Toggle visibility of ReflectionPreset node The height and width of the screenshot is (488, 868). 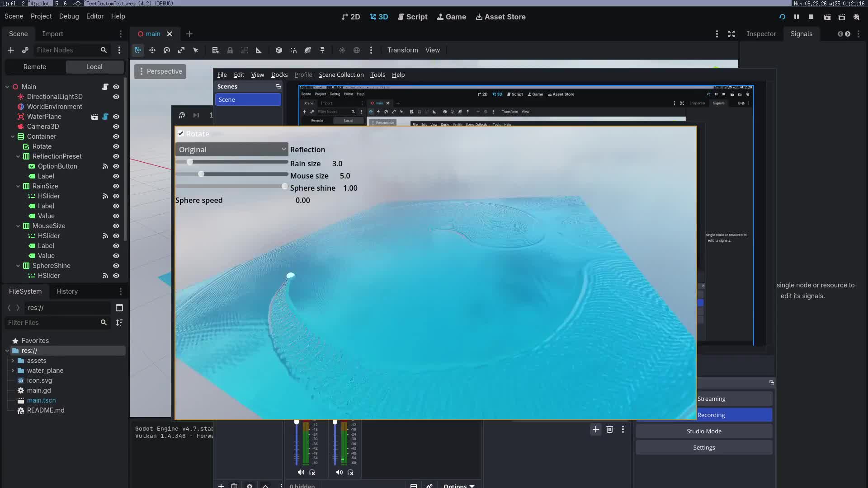(116, 156)
